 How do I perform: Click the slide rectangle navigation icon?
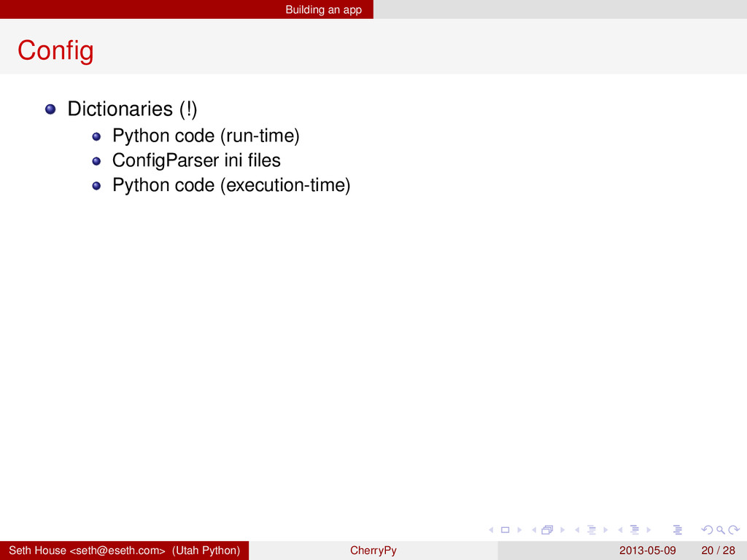506,529
